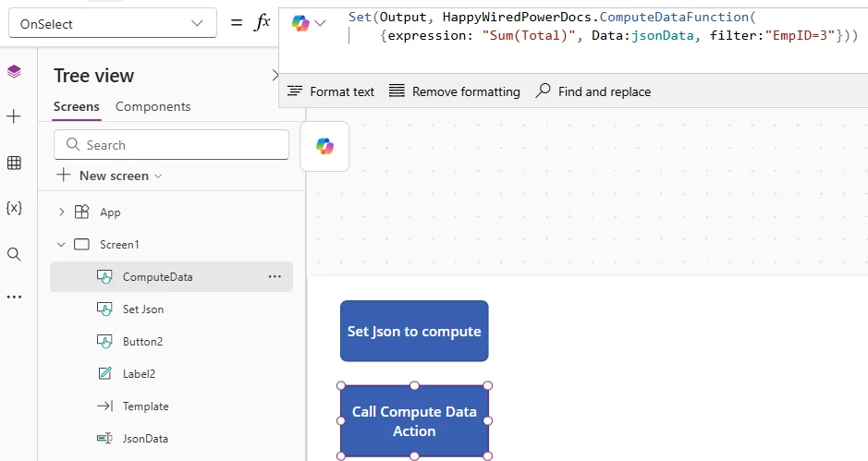Select Screen1 in the tree view
Screen dimensions: 868x461
pos(119,245)
